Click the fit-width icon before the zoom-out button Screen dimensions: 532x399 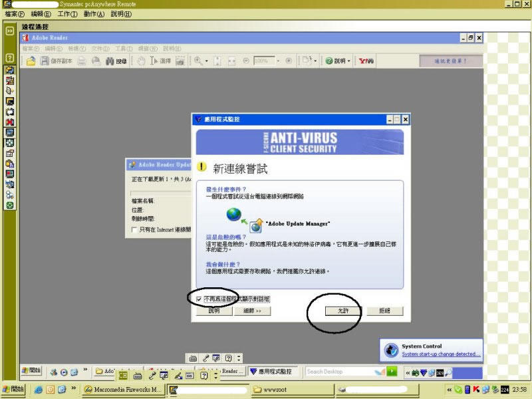click(x=231, y=61)
